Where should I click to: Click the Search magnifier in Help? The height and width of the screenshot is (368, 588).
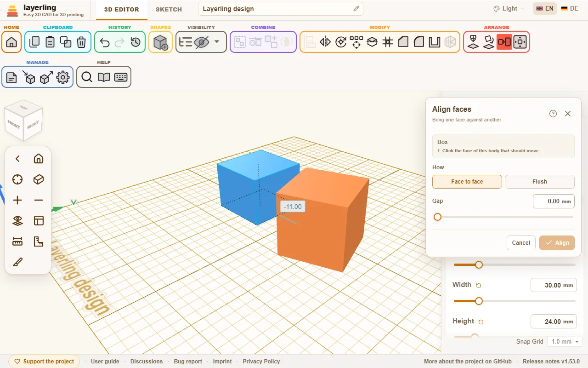(87, 77)
